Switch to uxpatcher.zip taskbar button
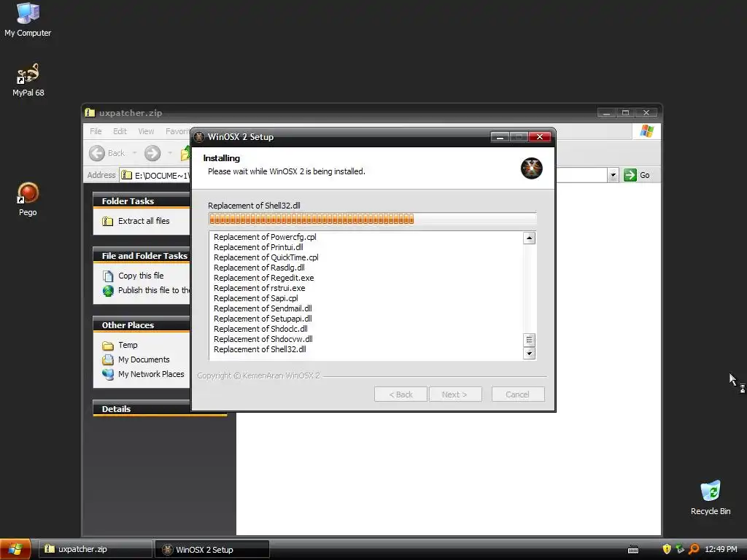Viewport: 747px width, 560px height. (x=95, y=549)
